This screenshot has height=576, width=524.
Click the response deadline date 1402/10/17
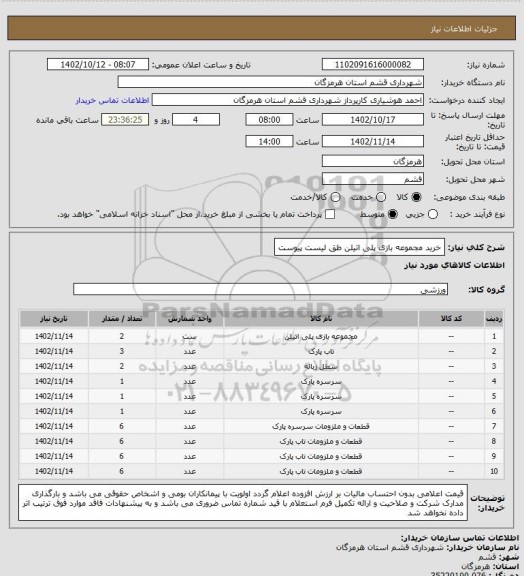373,120
